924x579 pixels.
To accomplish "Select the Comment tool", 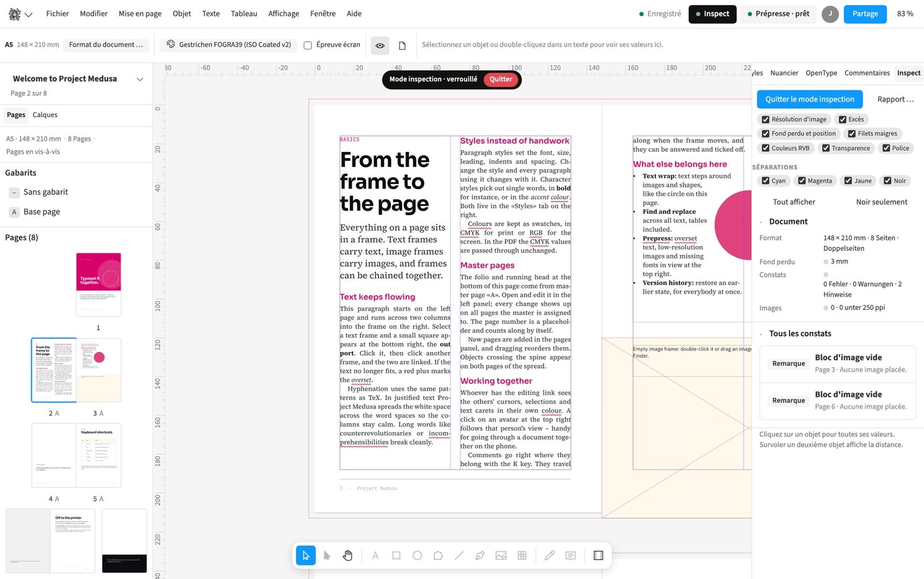I will pyautogui.click(x=571, y=555).
